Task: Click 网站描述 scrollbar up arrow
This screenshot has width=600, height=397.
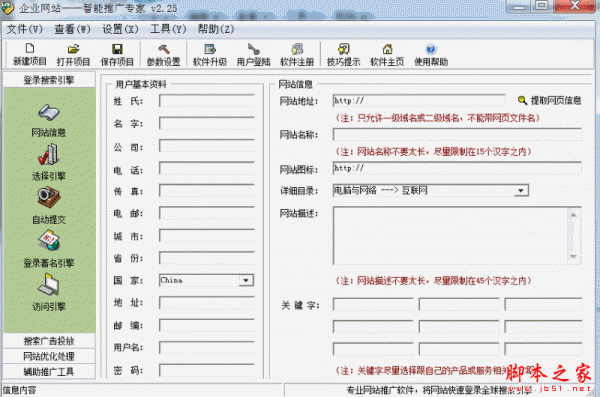Action: [x=573, y=214]
